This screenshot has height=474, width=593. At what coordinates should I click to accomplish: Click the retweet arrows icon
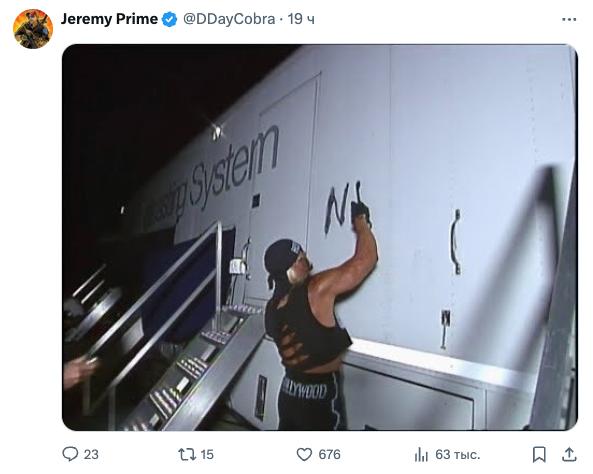pos(186,454)
